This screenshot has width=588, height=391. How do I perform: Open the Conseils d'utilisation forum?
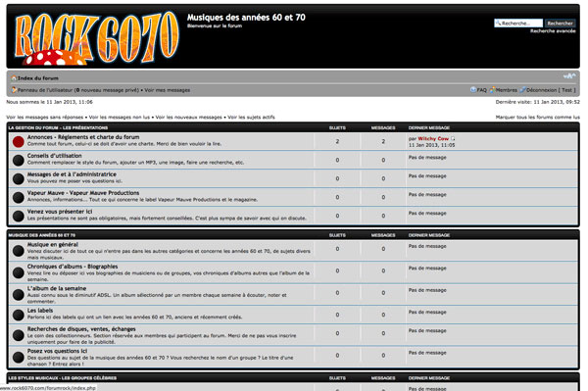(x=54, y=156)
